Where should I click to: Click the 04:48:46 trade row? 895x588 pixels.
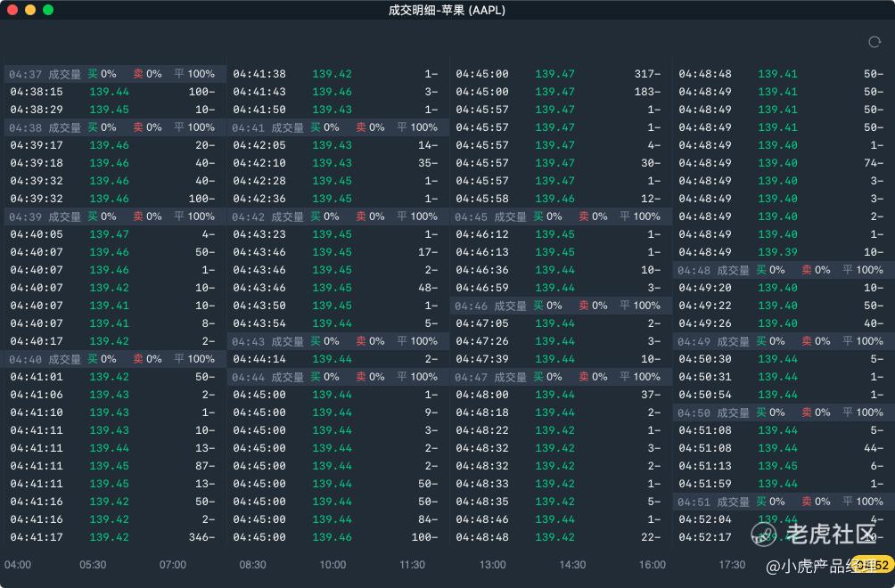point(561,519)
